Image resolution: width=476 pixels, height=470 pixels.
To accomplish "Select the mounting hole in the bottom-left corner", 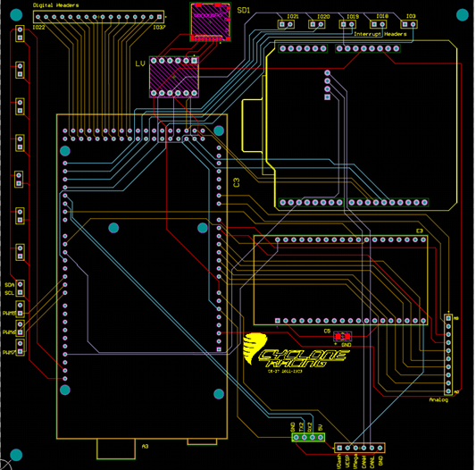I will [16, 455].
